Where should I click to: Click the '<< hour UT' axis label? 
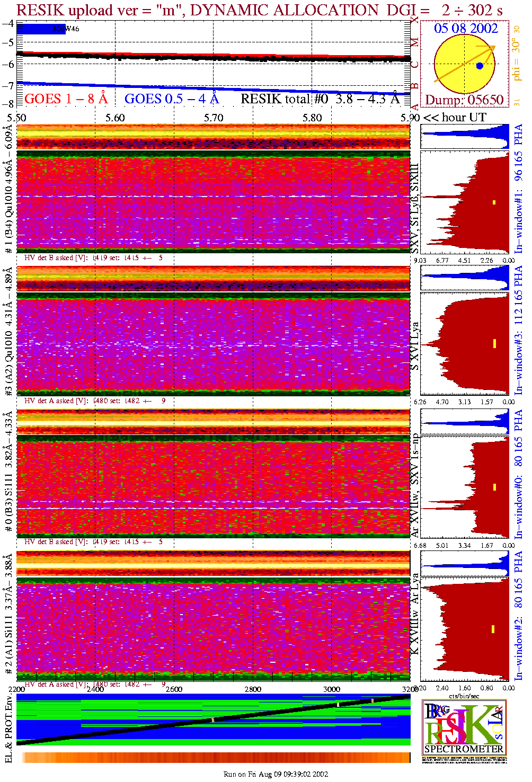(455, 118)
